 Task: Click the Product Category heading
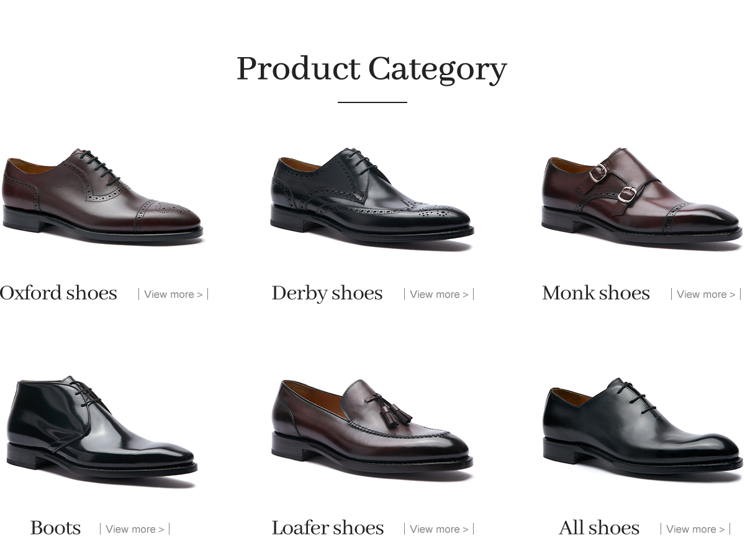[x=372, y=70]
